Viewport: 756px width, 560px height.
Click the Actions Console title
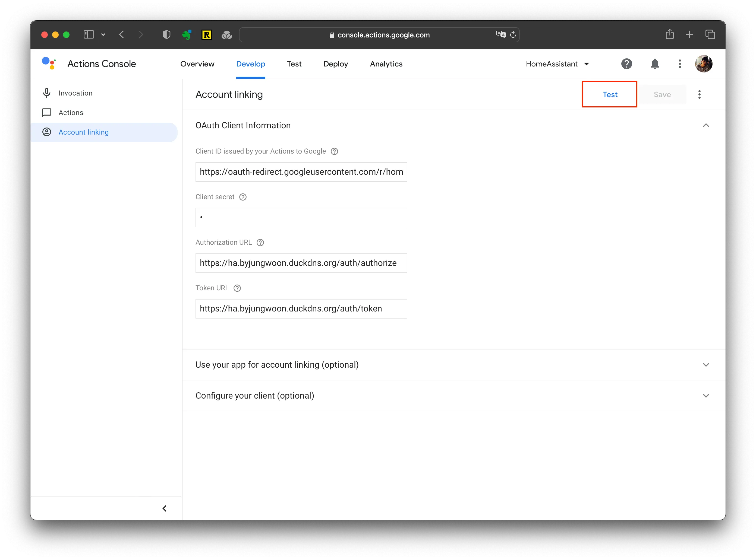click(102, 64)
